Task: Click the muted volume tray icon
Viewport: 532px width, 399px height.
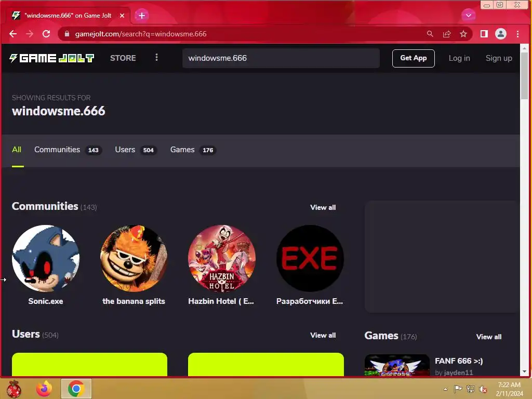Action: click(483, 389)
